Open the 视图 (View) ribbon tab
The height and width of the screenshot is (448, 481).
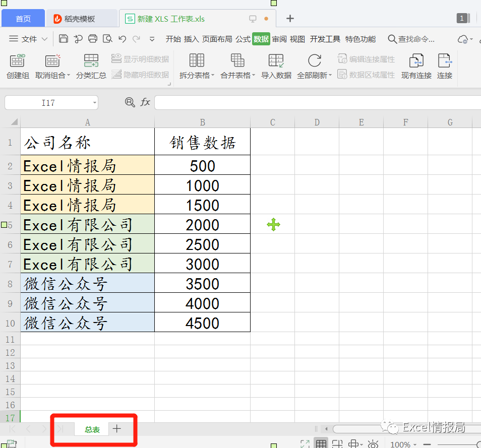(297, 39)
